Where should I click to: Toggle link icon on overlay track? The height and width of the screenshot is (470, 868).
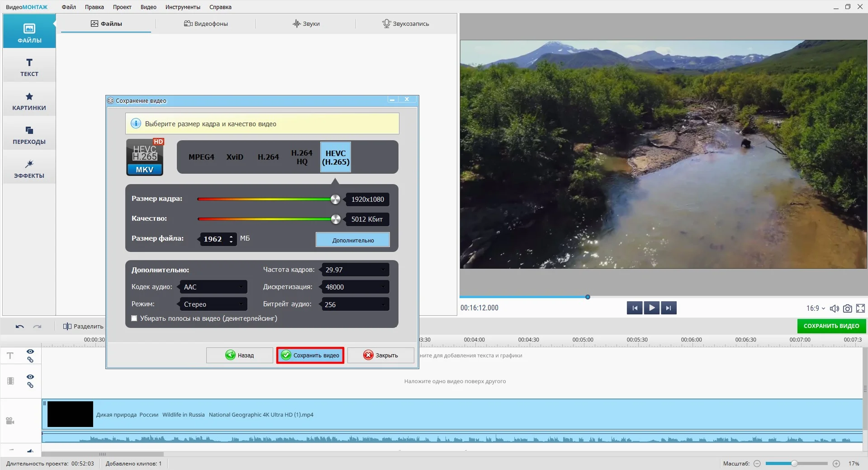pyautogui.click(x=30, y=385)
